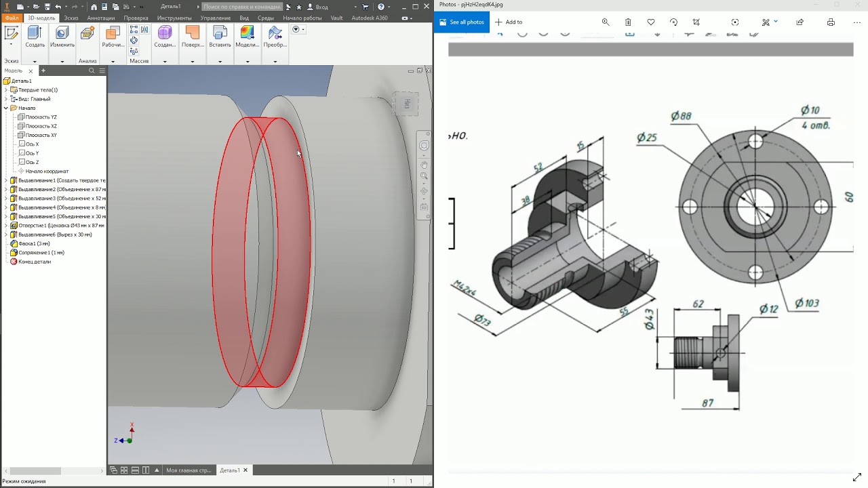Add new browser panel with plus button
Viewport: 868px width, 488px height.
[43, 70]
